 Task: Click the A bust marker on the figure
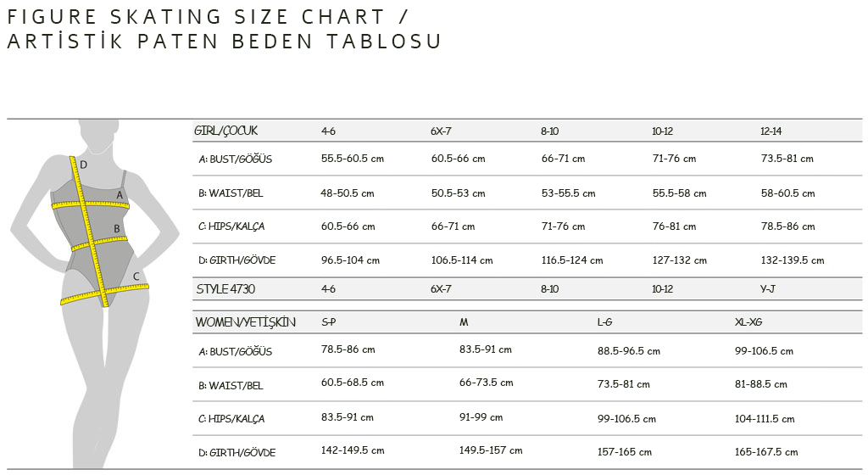119,195
